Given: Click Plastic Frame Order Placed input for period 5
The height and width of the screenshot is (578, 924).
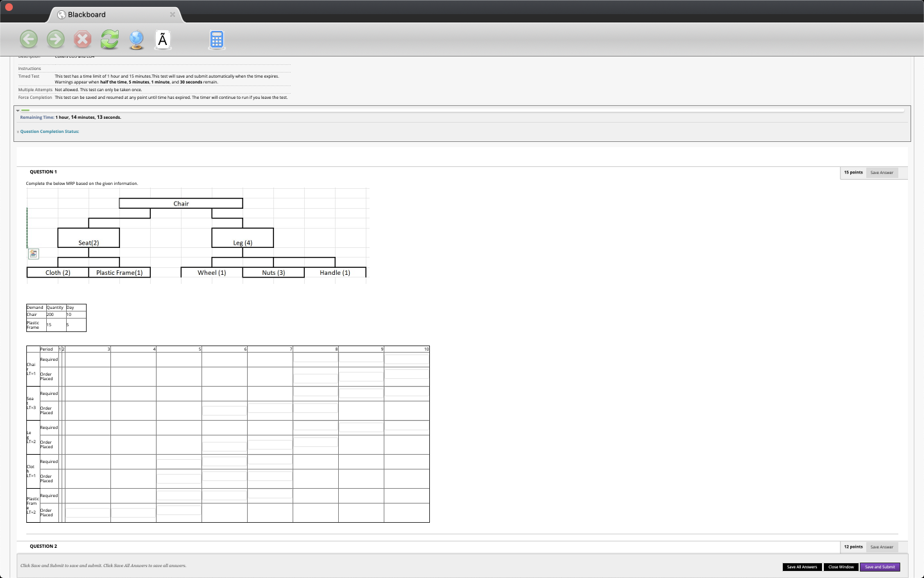Looking at the screenshot, I should coord(179,510).
